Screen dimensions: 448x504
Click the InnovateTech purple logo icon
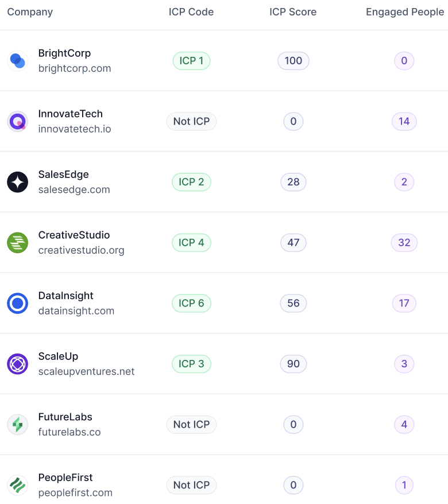click(x=17, y=121)
